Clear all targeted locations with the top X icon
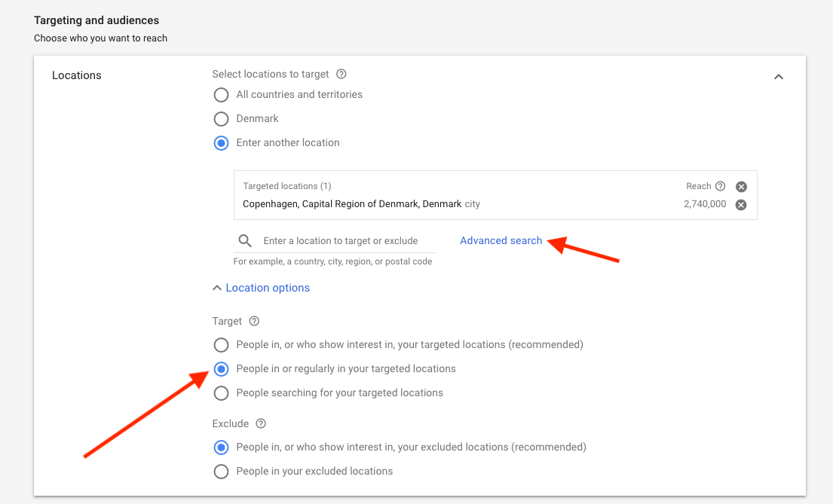The image size is (833, 504). pyautogui.click(x=740, y=186)
